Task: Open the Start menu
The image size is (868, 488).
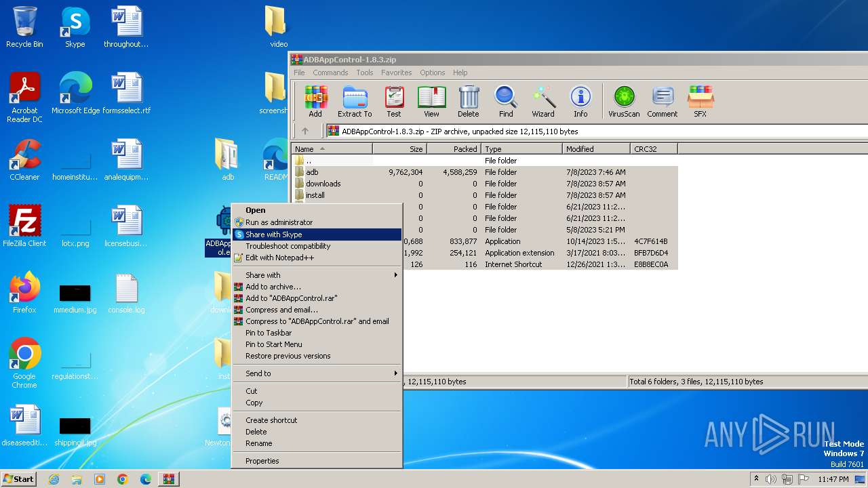Action: (19, 479)
